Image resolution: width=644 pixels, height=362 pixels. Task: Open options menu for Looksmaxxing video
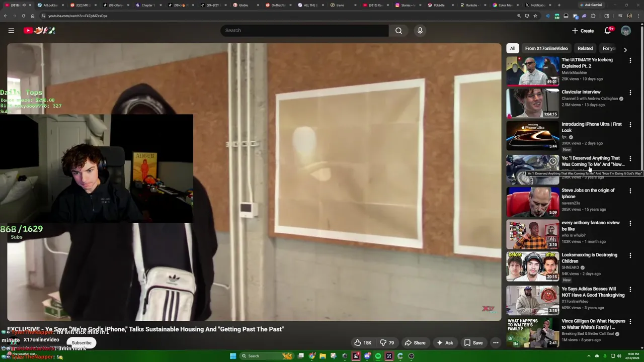click(630, 255)
